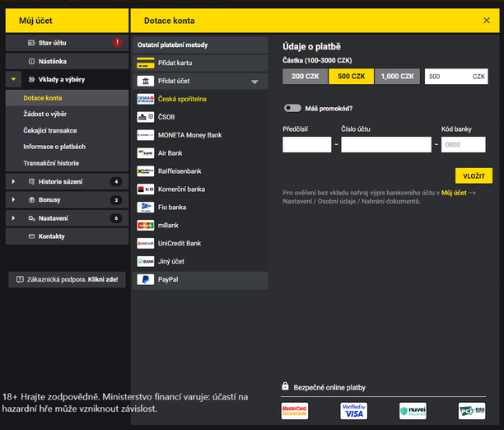Click the Air Bank logo

point(145,153)
